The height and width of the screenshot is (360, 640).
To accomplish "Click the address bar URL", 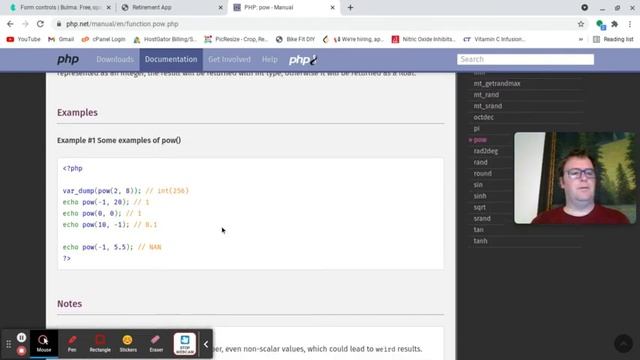I will coord(122,24).
